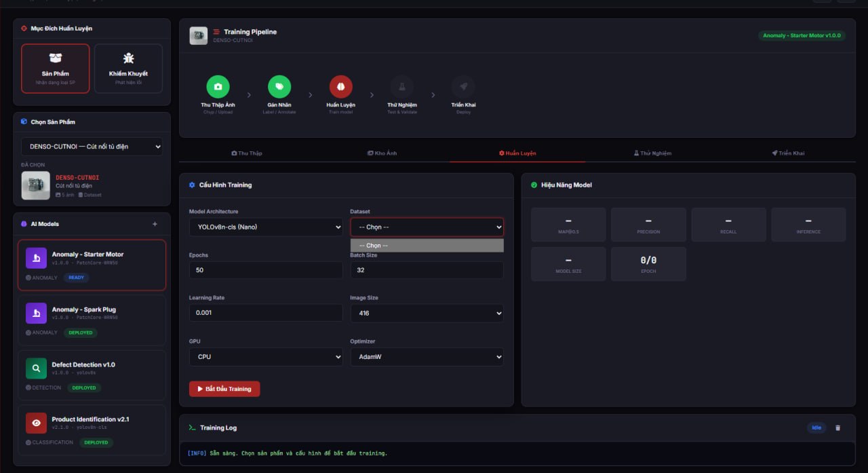Click the Anomaly - Spark Plug microscope icon
The width and height of the screenshot is (868, 473).
36,313
